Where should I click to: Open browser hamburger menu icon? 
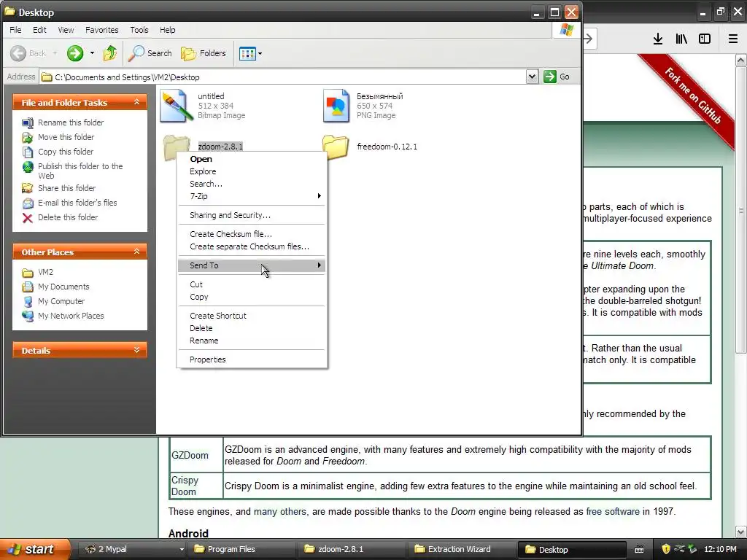click(733, 39)
